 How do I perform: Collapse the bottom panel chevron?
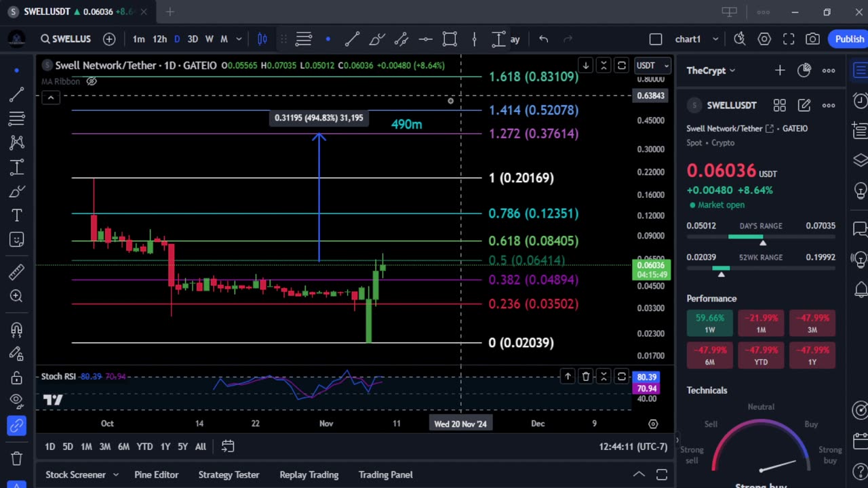coord(639,474)
